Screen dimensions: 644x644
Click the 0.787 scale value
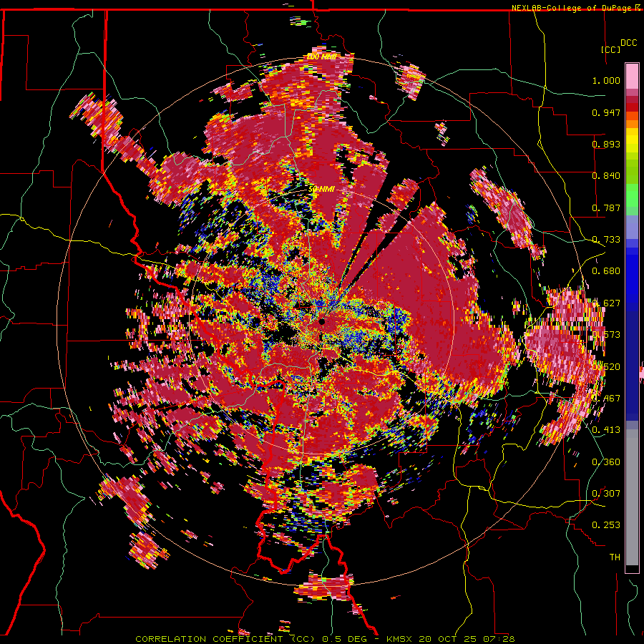tap(606, 208)
